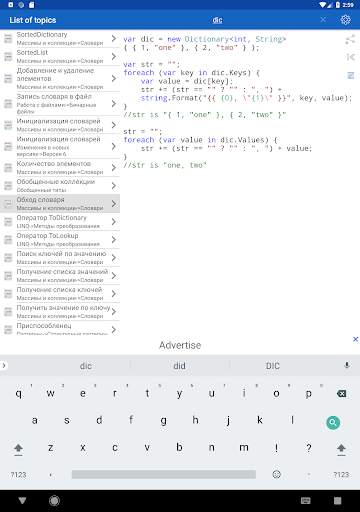This screenshot has height=512, width=360.
Task: Tap chevron for Количество элементов
Action: click(114, 167)
